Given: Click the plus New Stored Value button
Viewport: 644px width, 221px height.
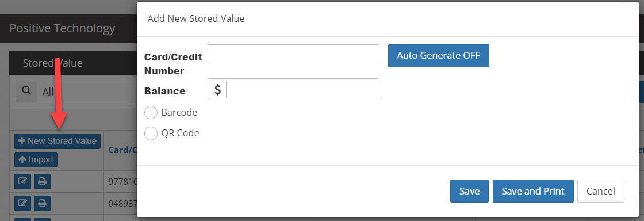Looking at the screenshot, I should tap(57, 141).
